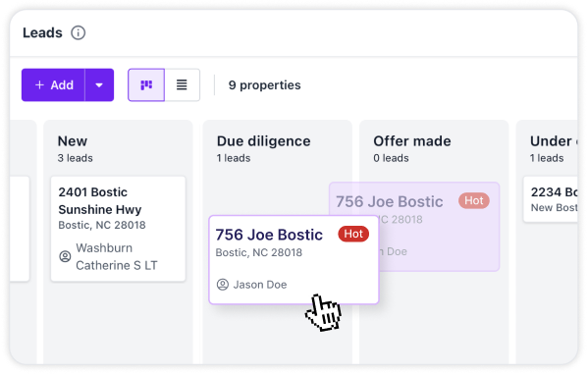Viewport: 588px width, 374px height.
Task: Click the Washburn Catherine owner person icon
Action: 65,256
